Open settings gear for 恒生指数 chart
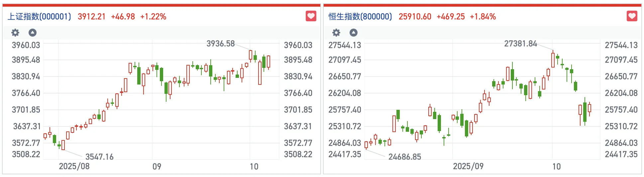Viewport: 644px width, 177px height. [336, 33]
